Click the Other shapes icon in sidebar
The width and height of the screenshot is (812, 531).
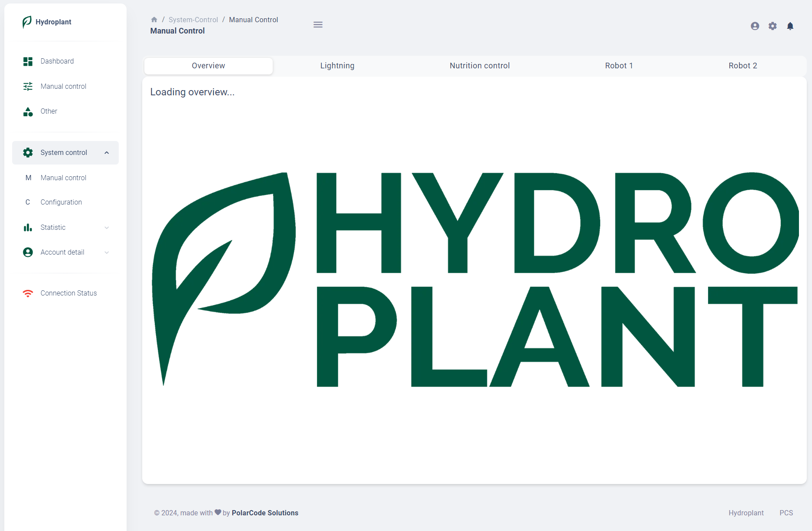pyautogui.click(x=27, y=111)
